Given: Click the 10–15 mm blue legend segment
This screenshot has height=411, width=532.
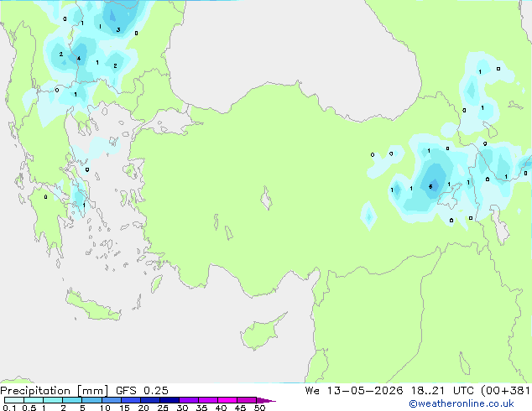Looking at the screenshot, I should [111, 400].
